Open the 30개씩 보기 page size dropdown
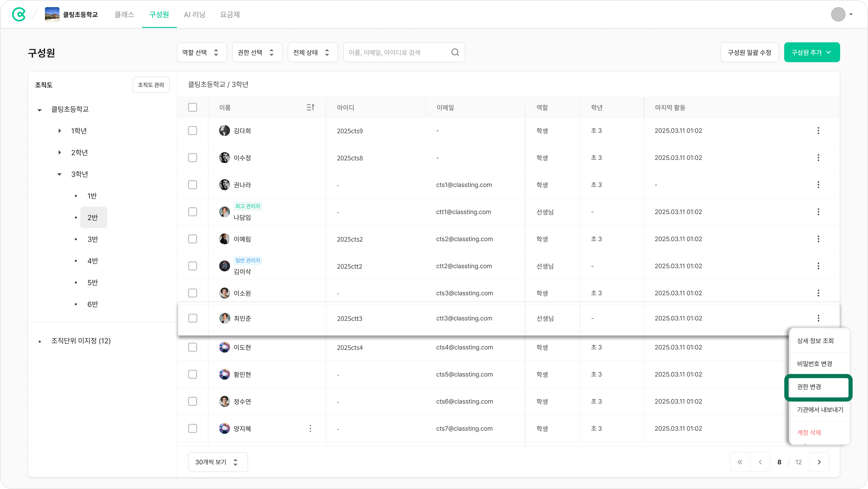868x489 pixels. click(218, 462)
